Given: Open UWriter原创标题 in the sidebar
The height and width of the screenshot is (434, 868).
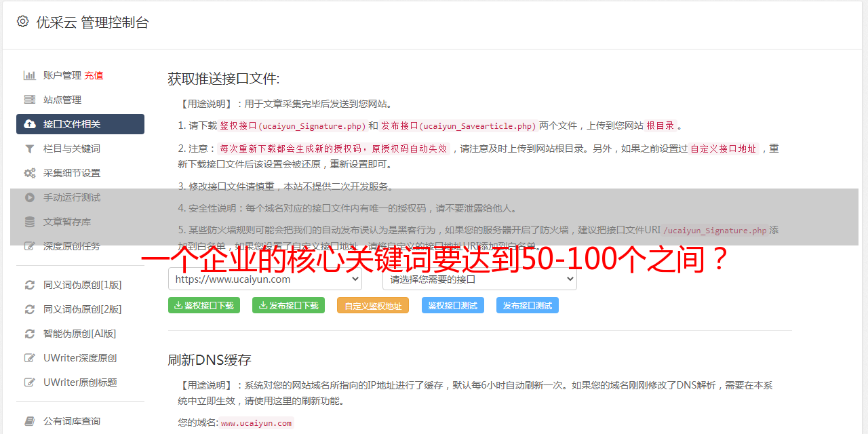Looking at the screenshot, I should point(80,382).
